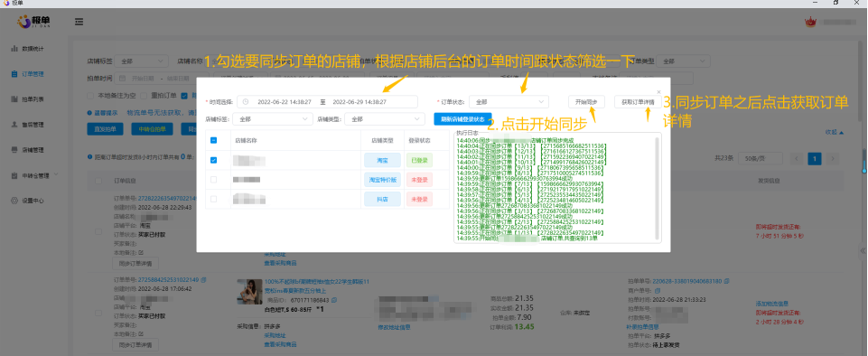This screenshot has height=356, width=868.
Task: Open order number link 2725884252531022149
Action: [168, 280]
